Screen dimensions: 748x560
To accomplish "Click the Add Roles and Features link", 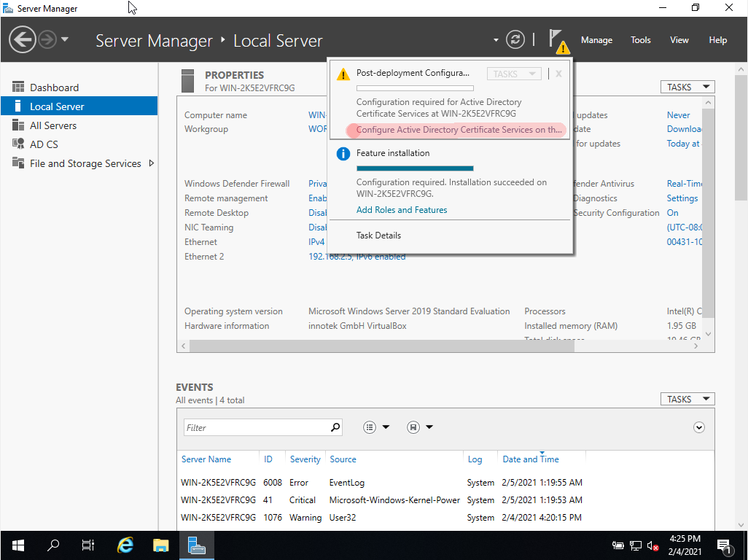I will [402, 210].
